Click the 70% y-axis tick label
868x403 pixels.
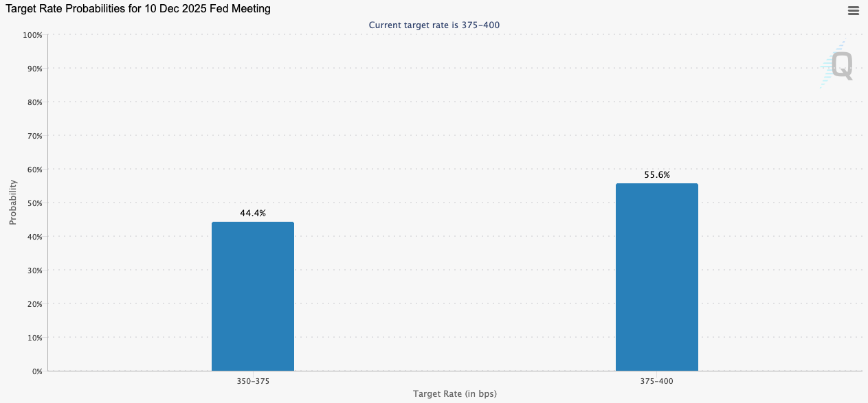tap(34, 136)
